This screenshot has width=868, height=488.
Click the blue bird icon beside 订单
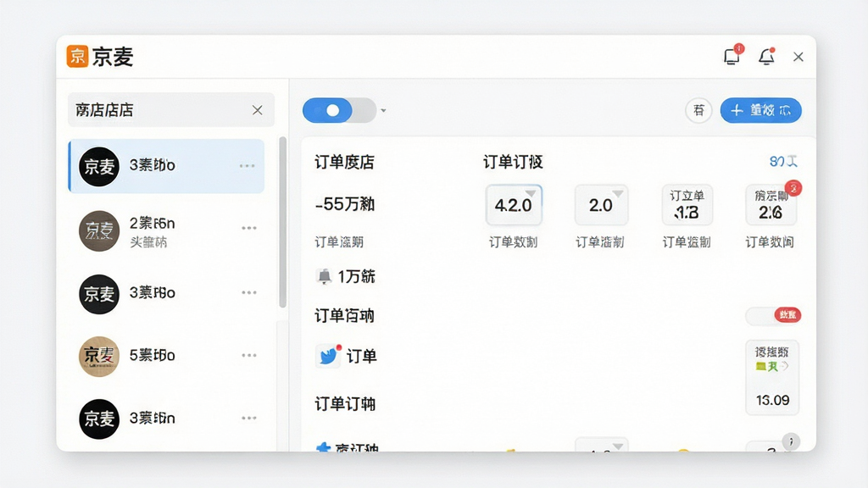coord(329,356)
